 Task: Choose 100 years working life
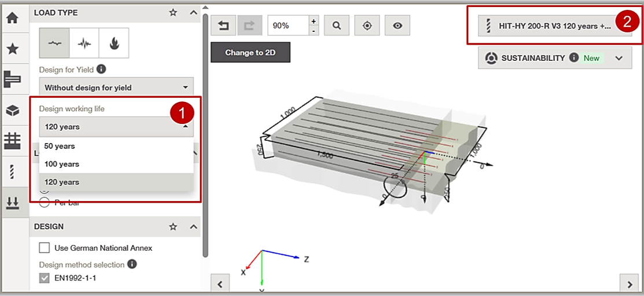[x=116, y=164]
